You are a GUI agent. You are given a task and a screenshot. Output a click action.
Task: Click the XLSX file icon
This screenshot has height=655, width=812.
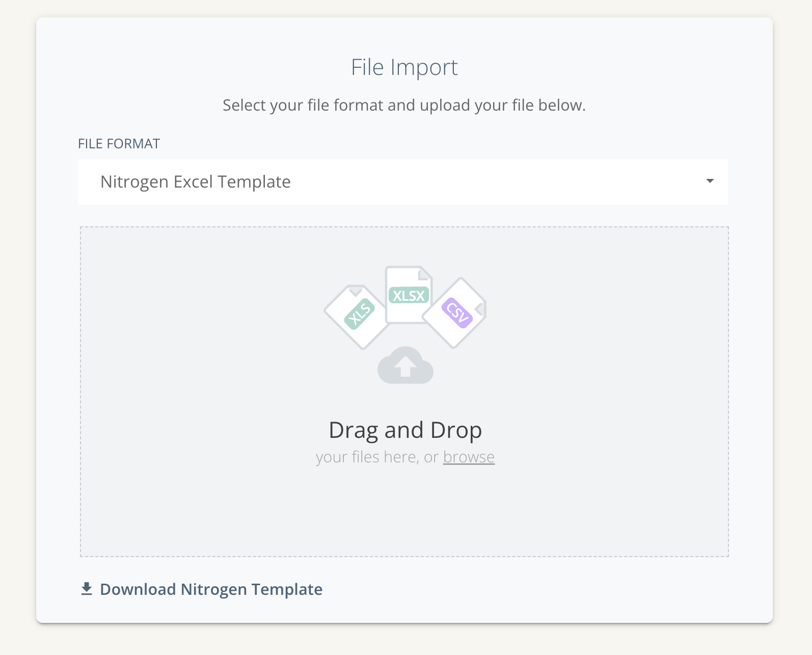tap(409, 311)
